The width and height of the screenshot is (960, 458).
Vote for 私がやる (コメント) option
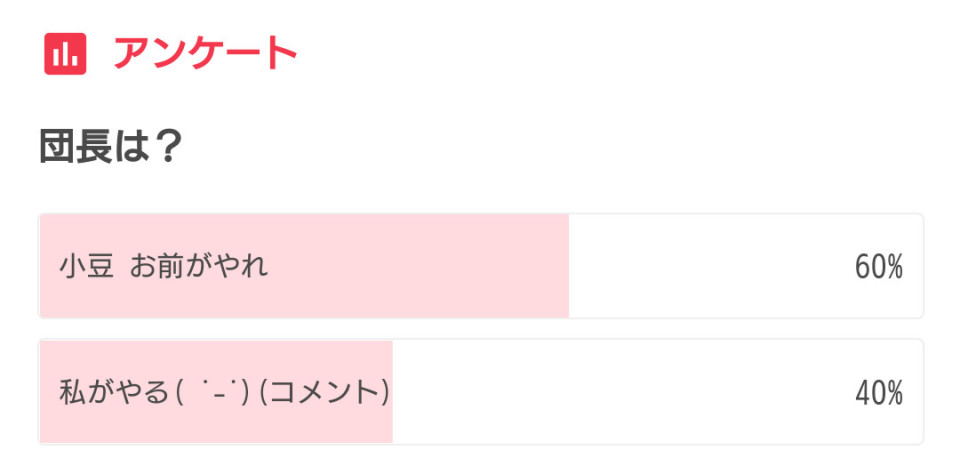[481, 392]
